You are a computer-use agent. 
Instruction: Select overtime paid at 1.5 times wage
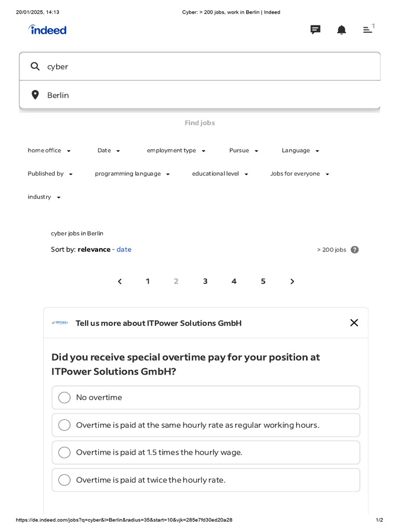point(64,453)
